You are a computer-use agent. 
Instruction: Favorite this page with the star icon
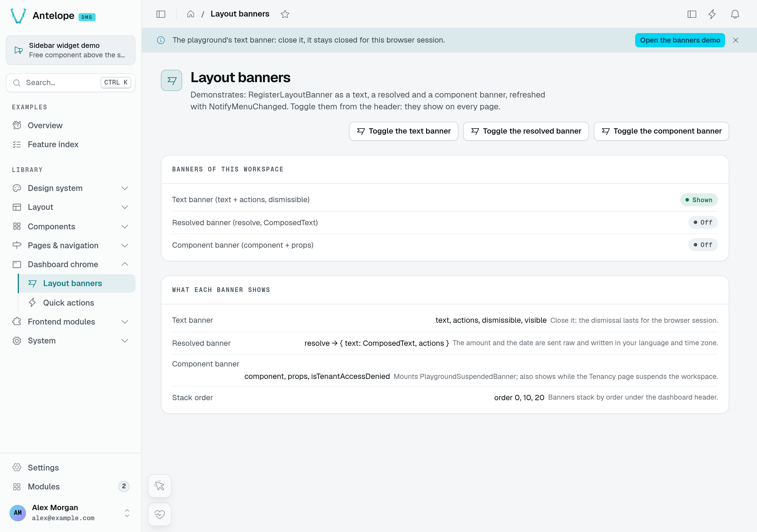285,14
